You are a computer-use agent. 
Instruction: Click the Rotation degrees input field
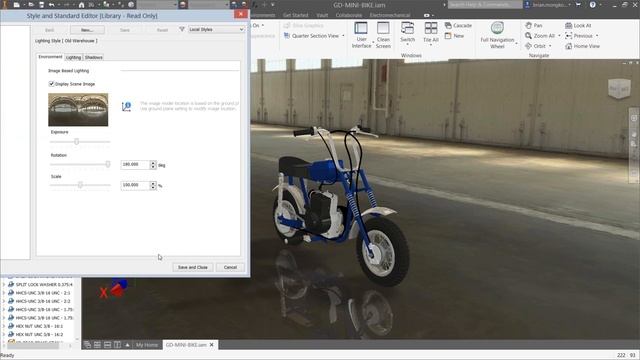(135, 164)
